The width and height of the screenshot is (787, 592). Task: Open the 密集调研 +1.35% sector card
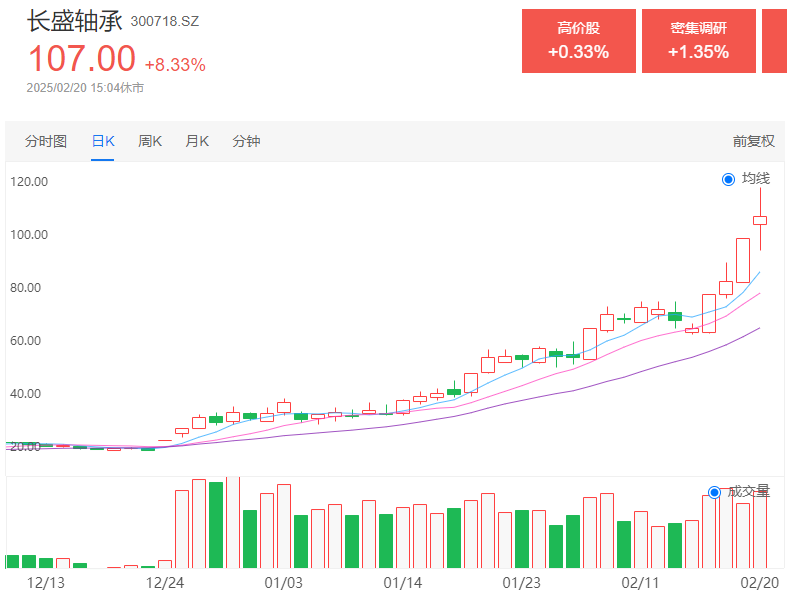pos(699,41)
